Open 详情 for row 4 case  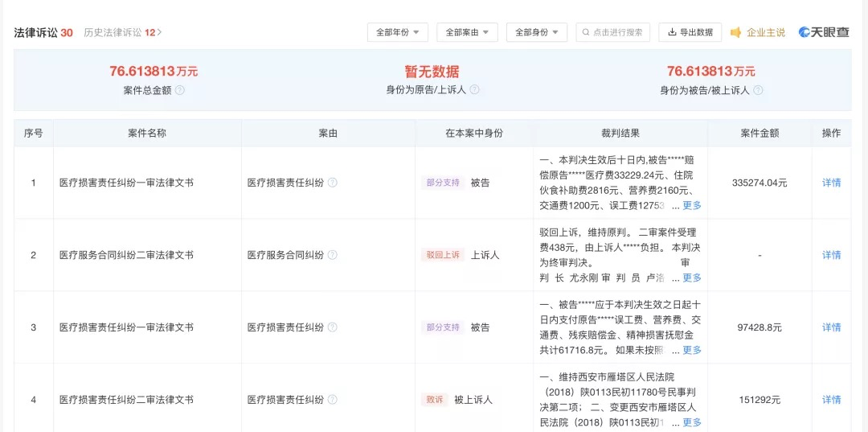831,400
